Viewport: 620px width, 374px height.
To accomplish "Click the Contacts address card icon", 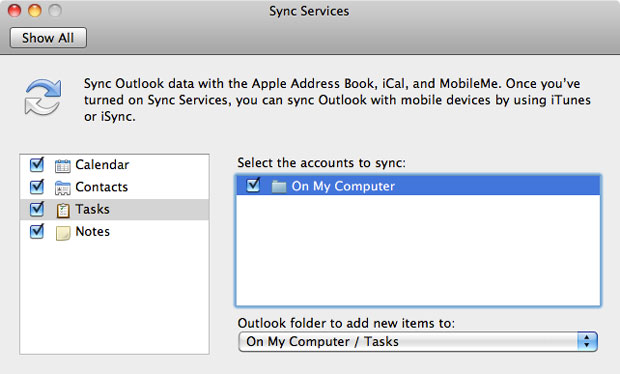I will pyautogui.click(x=62, y=188).
